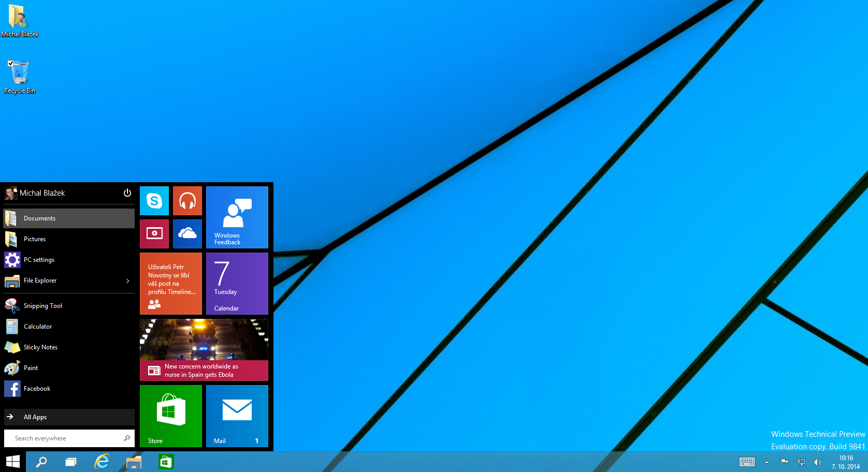
Task: Open the touch keyboard icon in tray
Action: [747, 462]
